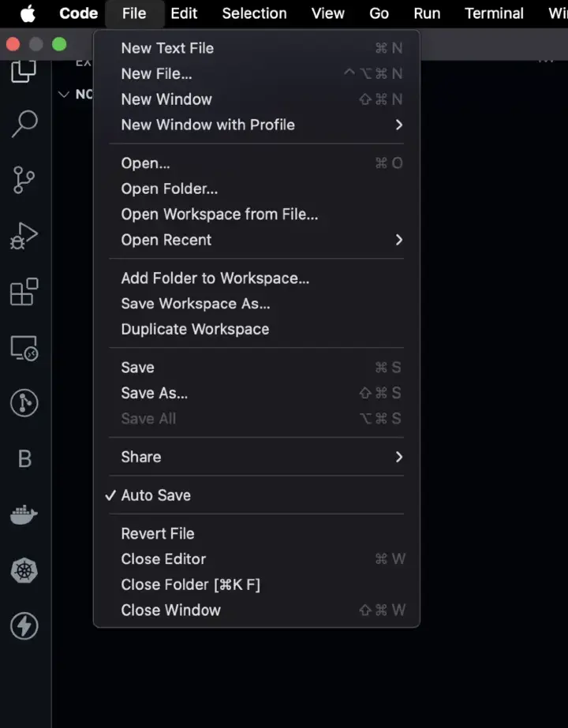Click the GitLens-style B activity bar icon
This screenshot has width=568, height=728.
pos(24,459)
